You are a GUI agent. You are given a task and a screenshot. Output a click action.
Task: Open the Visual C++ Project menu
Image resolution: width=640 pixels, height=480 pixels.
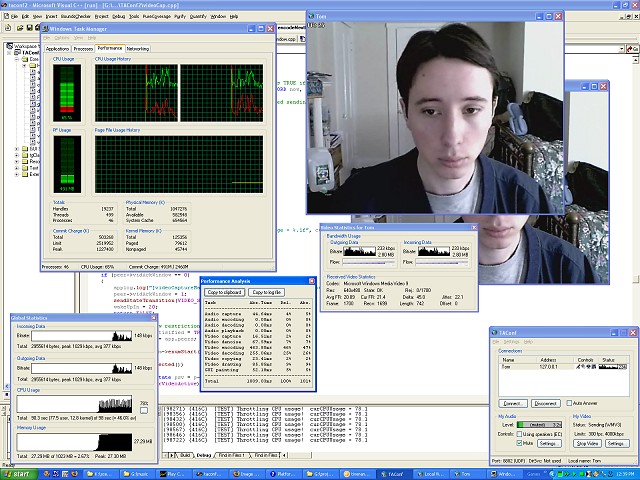tap(101, 16)
